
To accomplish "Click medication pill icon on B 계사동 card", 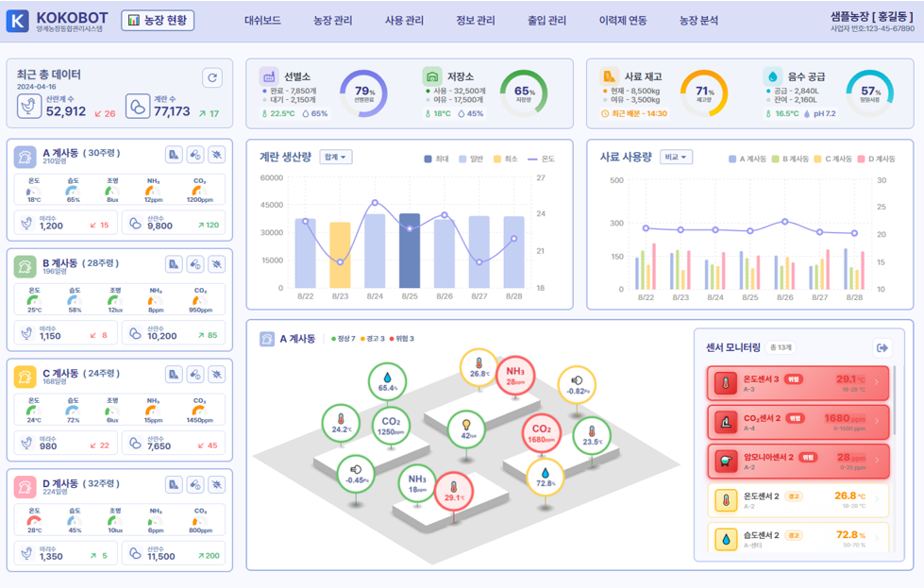I will (x=195, y=264).
